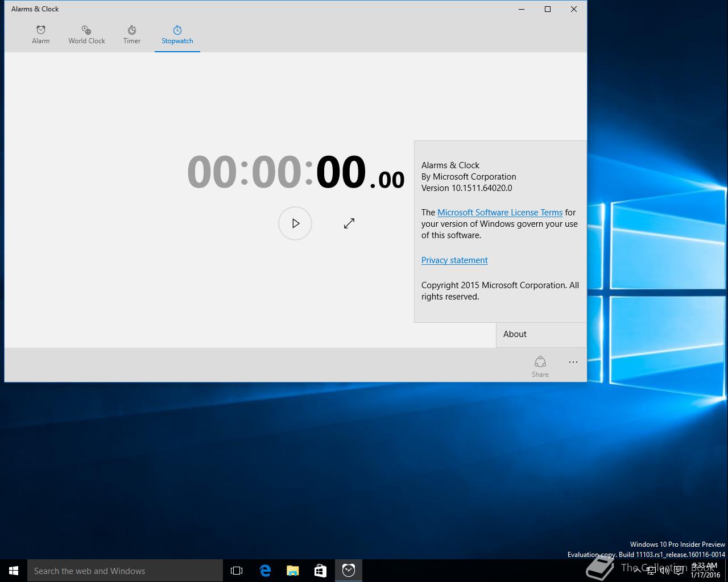This screenshot has width=728, height=582.
Task: Open the Microsoft Software License Terms link
Action: 499,213
